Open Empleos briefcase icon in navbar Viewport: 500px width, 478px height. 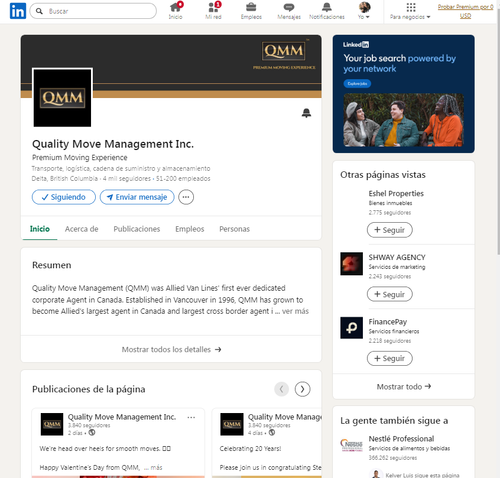pos(251,11)
